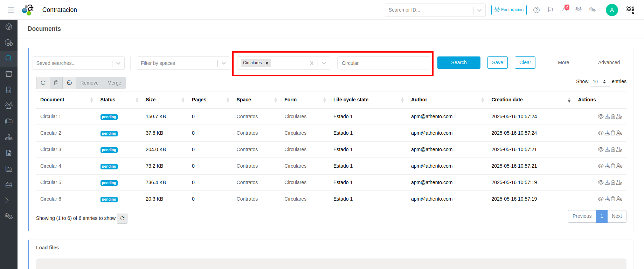Screen dimensions: 644x269
Task: Preview Circular 6 with eye icon
Action: [x=600, y=199]
